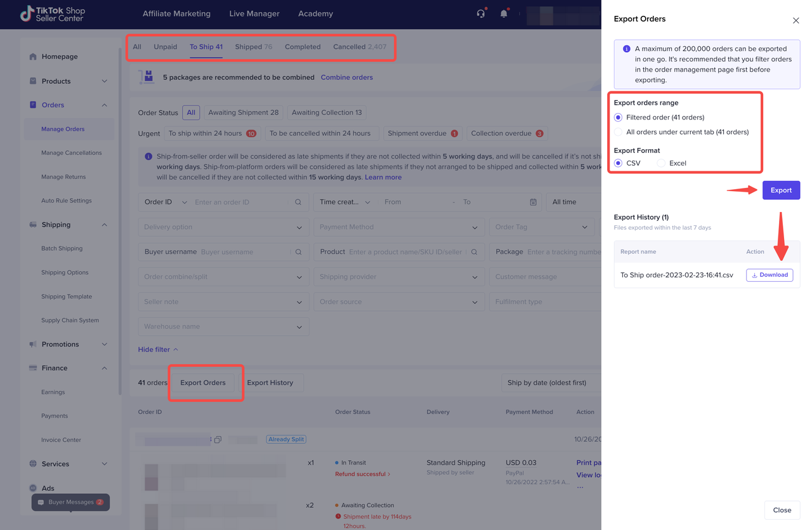
Task: Click the Buyer Messages chat widget
Action: pos(70,502)
